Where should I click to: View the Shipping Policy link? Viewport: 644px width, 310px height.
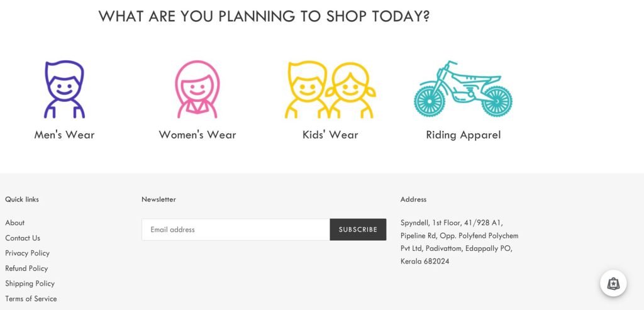(30, 284)
